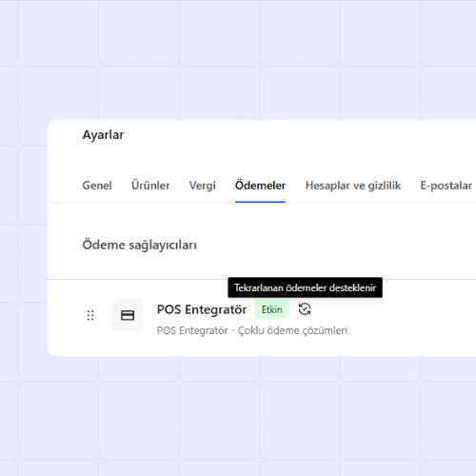Click the drag handle of POS Entegratör row

(90, 315)
